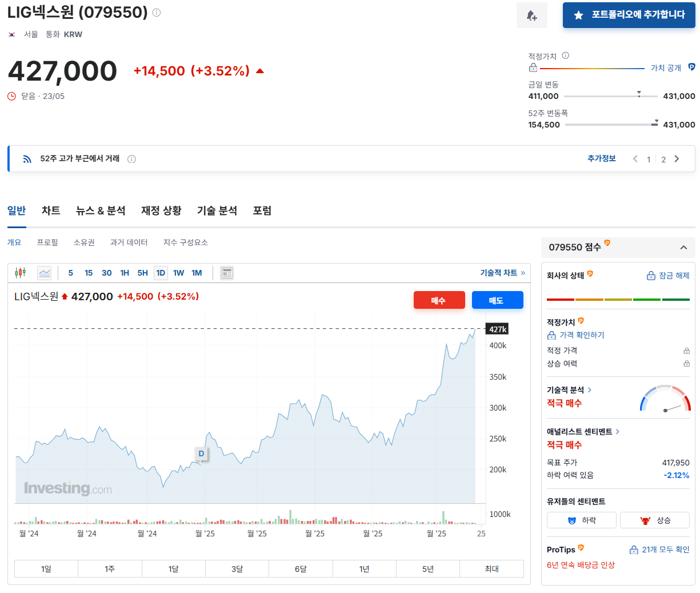Set chart interval to 5H
Image resolution: width=700 pixels, height=593 pixels.
(x=143, y=273)
